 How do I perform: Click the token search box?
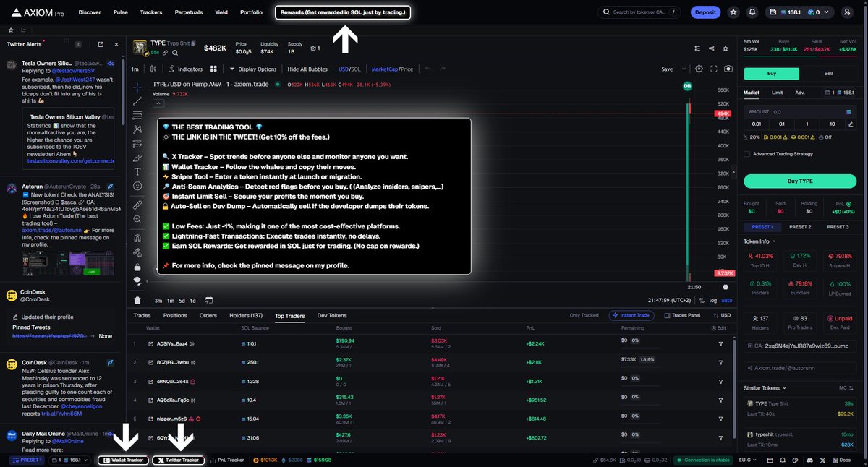click(639, 12)
